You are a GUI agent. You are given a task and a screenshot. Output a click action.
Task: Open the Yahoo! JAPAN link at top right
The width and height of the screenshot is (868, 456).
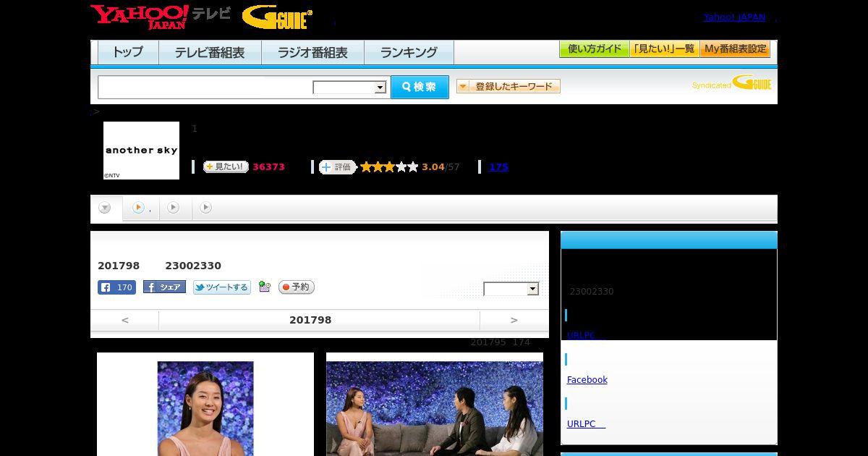pyautogui.click(x=734, y=17)
